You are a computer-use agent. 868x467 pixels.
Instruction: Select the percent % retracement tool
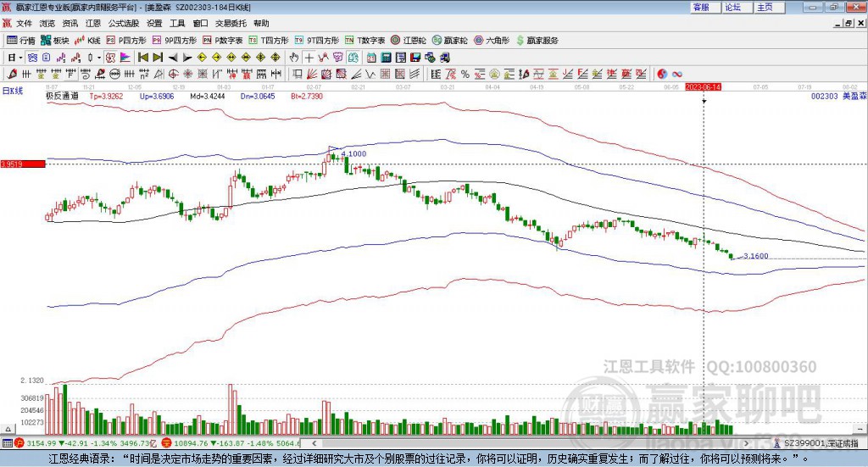(465, 74)
